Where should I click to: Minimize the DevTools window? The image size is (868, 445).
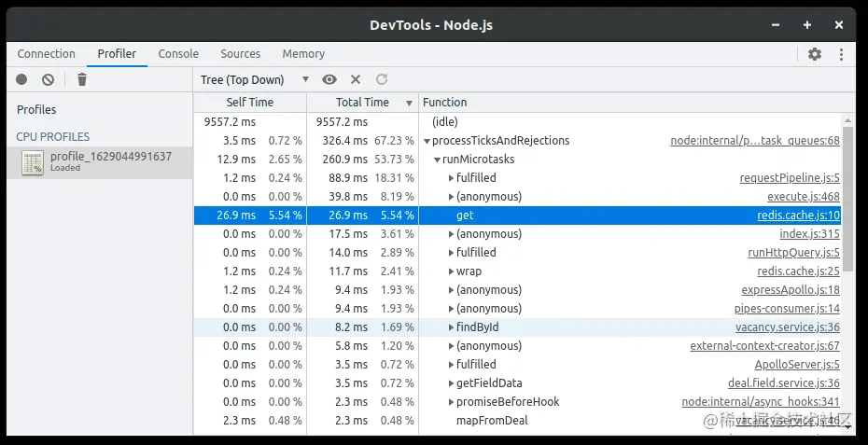(x=776, y=25)
